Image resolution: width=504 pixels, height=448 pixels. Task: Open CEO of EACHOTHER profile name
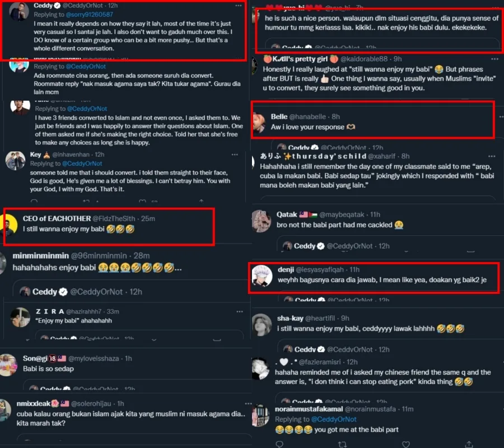(x=57, y=218)
